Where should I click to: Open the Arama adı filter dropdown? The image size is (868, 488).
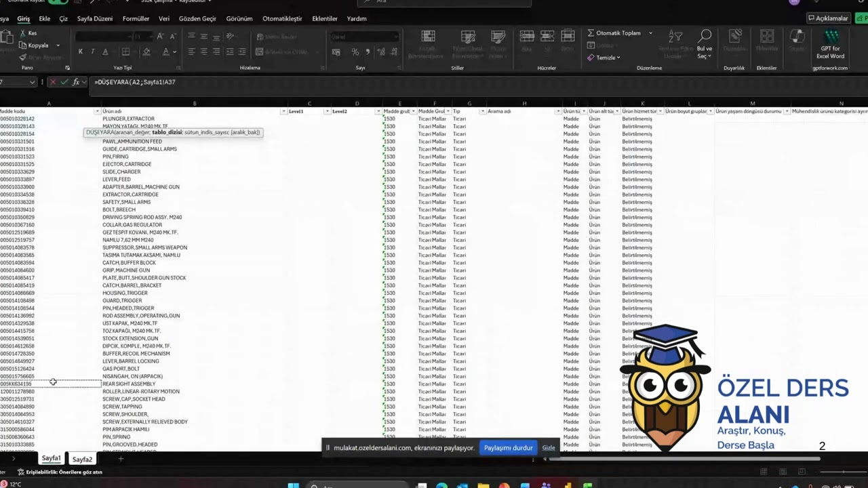[557, 111]
